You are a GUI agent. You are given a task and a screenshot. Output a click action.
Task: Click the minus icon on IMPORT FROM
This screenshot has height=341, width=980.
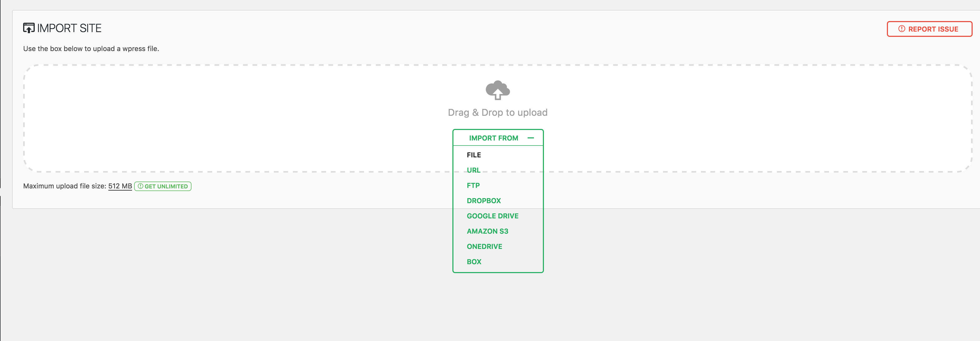point(531,137)
